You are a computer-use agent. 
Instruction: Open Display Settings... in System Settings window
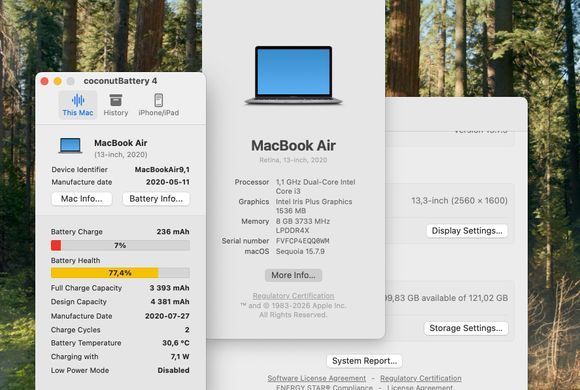pos(467,231)
